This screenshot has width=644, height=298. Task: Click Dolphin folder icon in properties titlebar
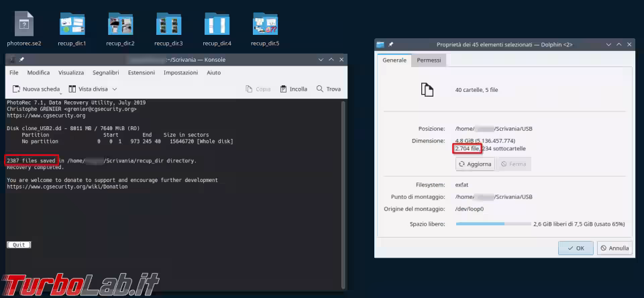click(x=381, y=44)
